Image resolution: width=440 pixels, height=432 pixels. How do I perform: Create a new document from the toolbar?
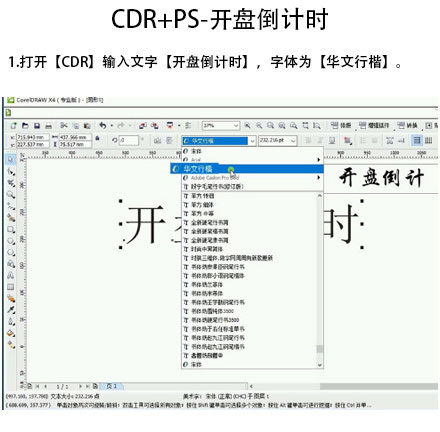(x=13, y=126)
